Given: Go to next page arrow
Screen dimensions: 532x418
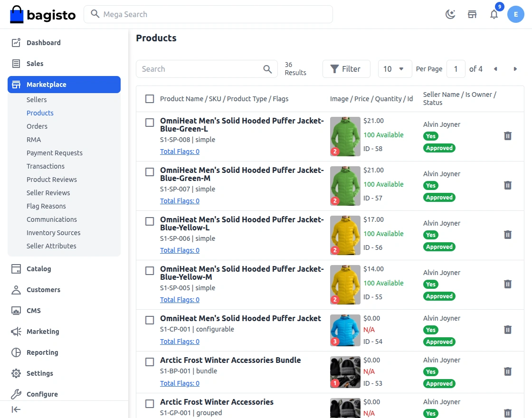Looking at the screenshot, I should [515, 69].
